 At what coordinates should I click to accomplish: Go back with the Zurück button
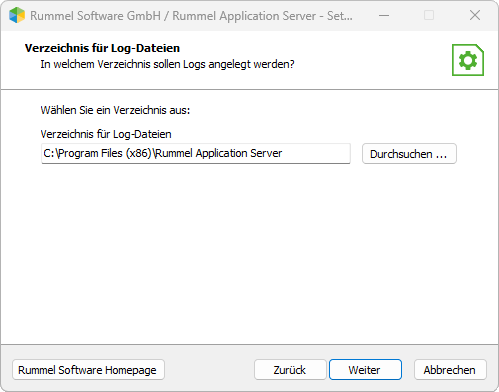[x=290, y=370]
